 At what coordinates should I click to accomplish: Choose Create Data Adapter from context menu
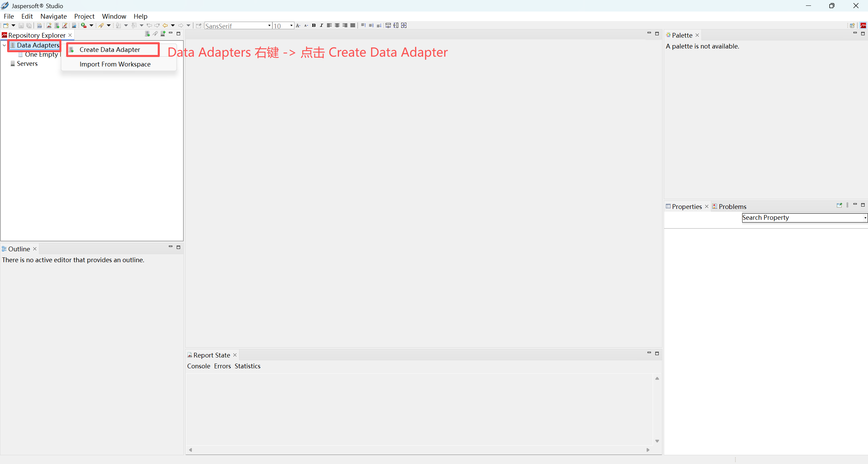[x=110, y=50]
